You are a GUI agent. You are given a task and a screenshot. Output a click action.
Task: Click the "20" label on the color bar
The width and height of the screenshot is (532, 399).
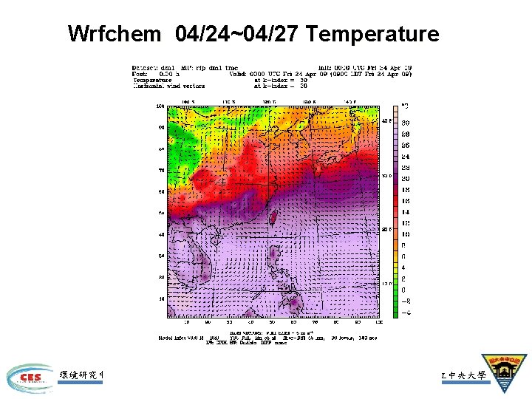(x=406, y=179)
